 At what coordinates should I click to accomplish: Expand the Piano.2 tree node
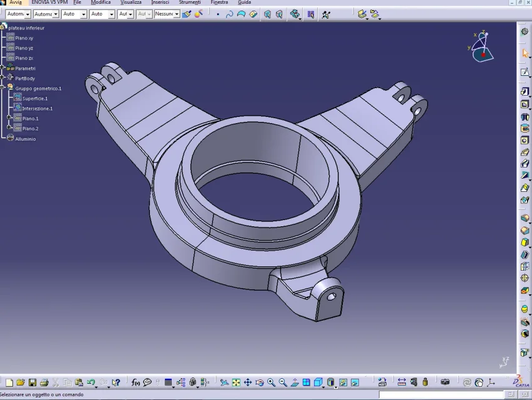tap(9, 127)
